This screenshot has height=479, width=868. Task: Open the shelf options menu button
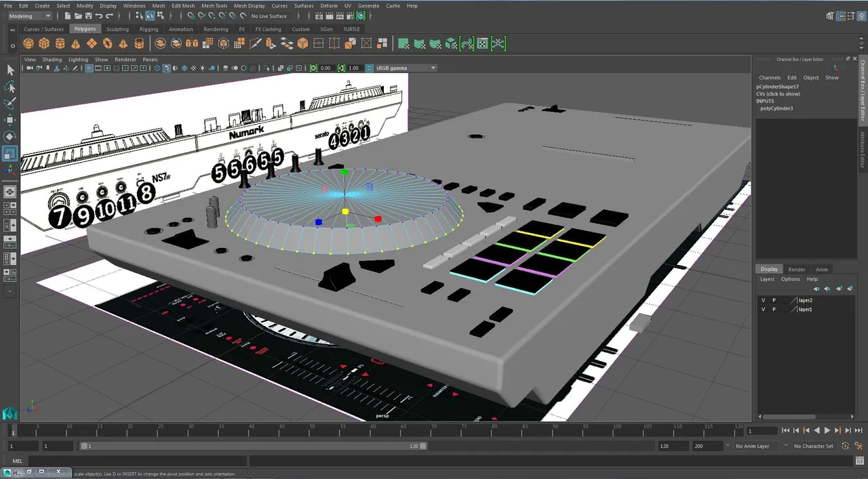point(13,46)
